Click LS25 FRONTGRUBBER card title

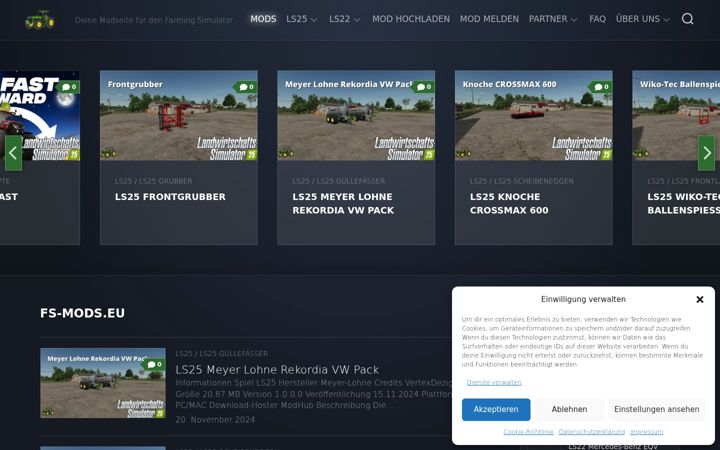click(x=170, y=197)
